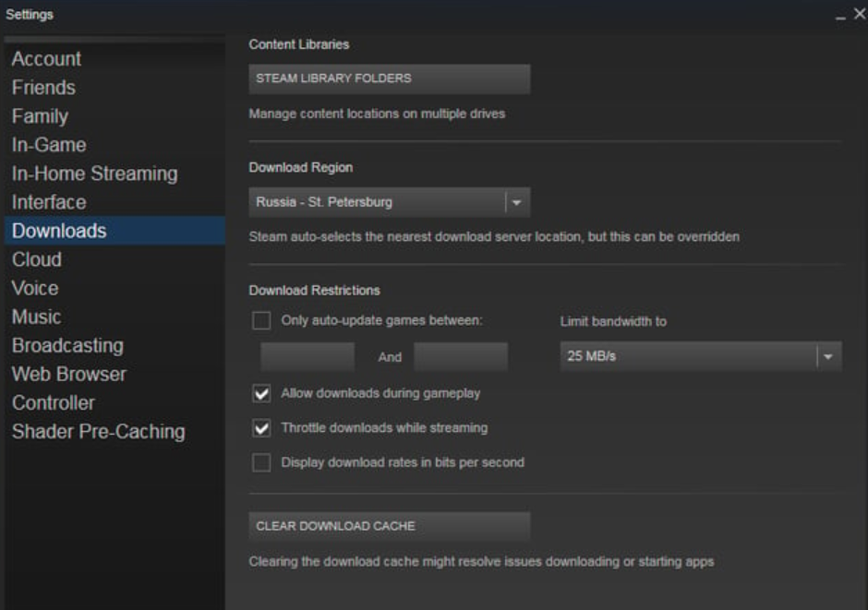
Task: Click the Download Region heading
Action: tap(301, 168)
